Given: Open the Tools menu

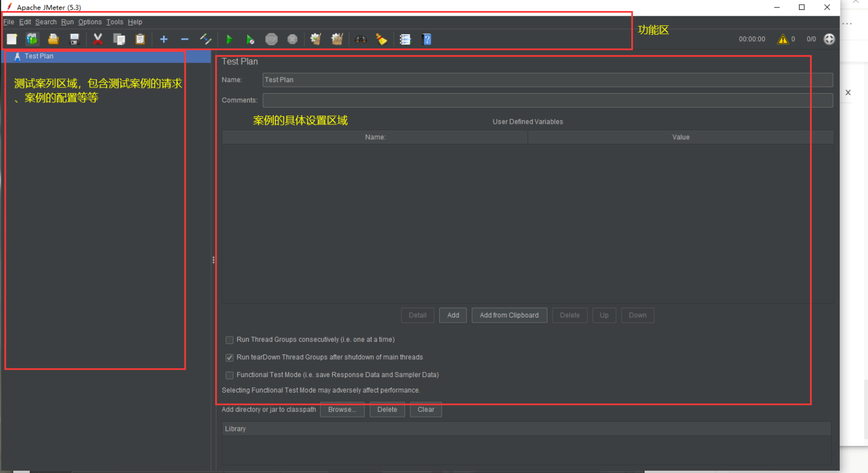Looking at the screenshot, I should 115,22.
